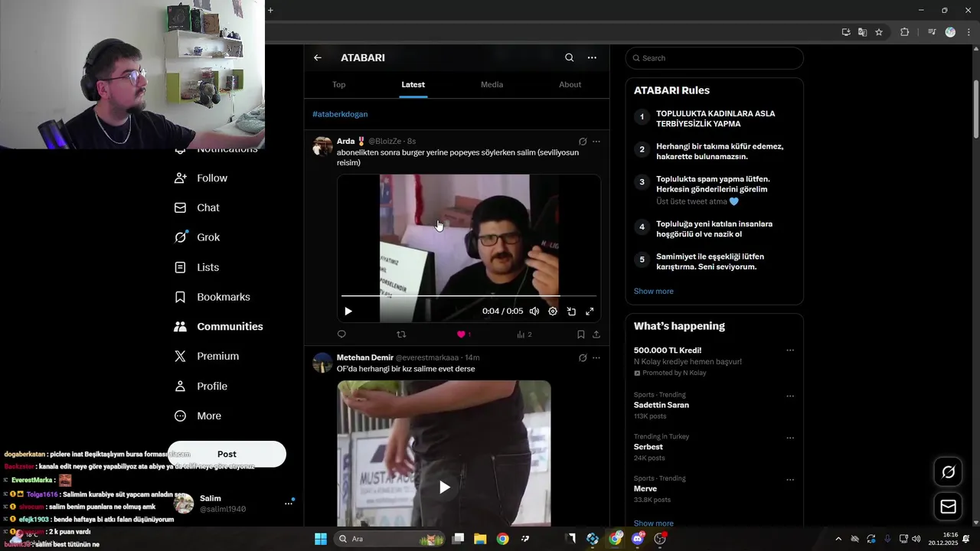Open the floating Grok button
Image resolution: width=980 pixels, height=551 pixels.
coord(949,472)
